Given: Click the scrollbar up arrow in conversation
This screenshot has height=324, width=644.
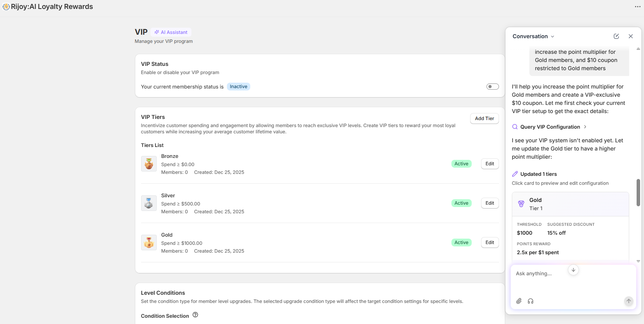Looking at the screenshot, I should point(638,49).
